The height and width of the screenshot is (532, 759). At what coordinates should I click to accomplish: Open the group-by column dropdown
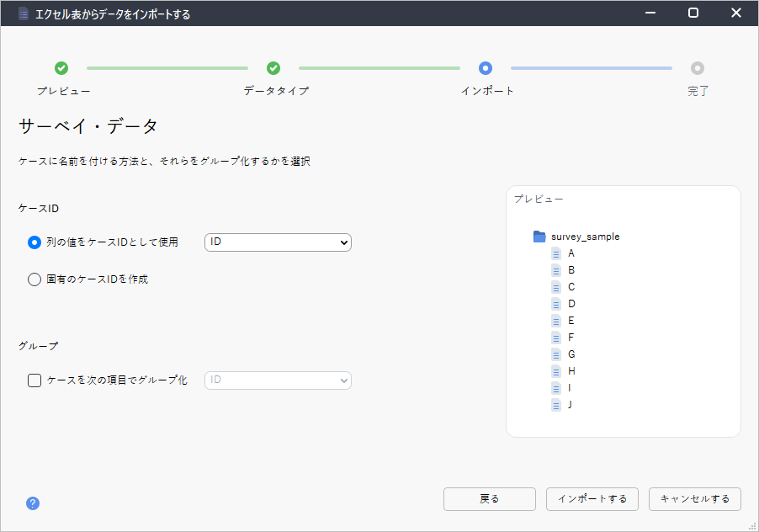[x=278, y=380]
